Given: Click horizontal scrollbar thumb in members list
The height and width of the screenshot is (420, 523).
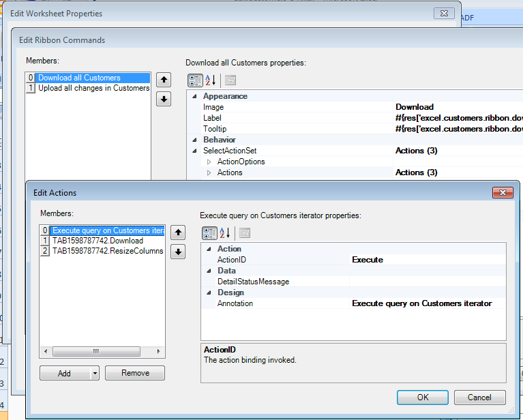Looking at the screenshot, I should [96, 351].
